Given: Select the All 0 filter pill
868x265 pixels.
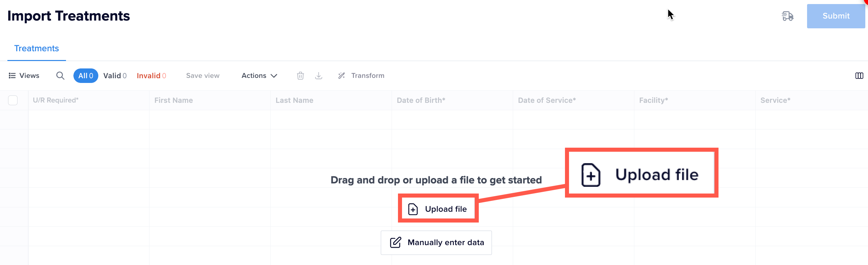Looking at the screenshot, I should (x=86, y=76).
